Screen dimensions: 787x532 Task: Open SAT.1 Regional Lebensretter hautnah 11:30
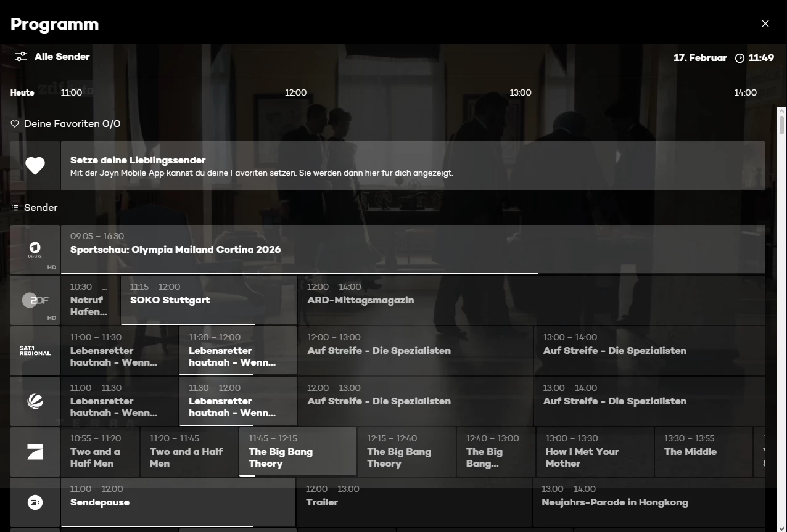238,351
